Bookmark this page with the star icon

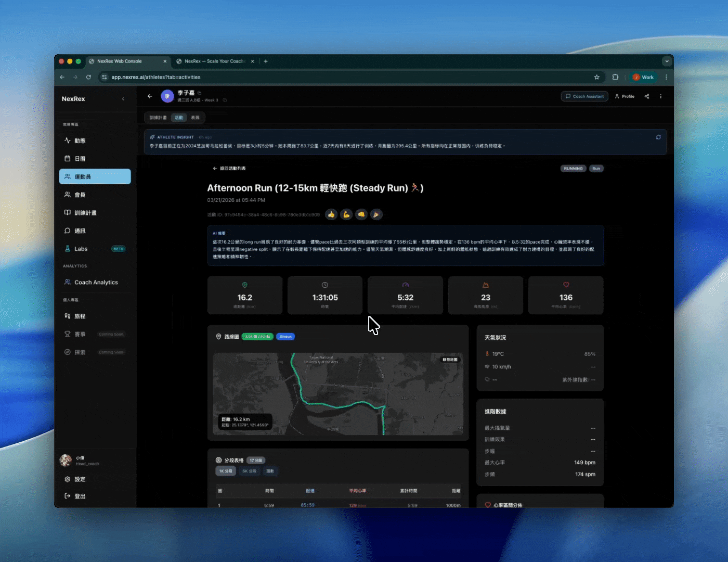pyautogui.click(x=596, y=77)
